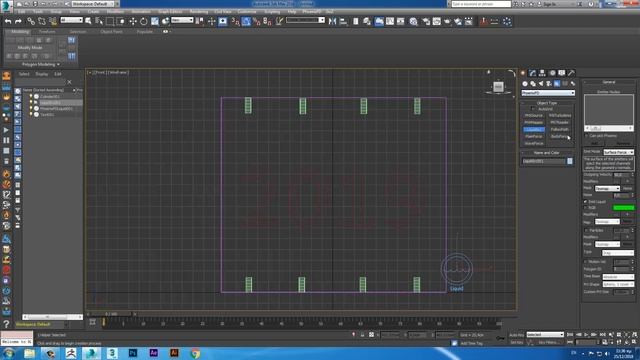640x360 pixels.
Task: Click the Undo arrow in main toolbar
Action: [8, 21]
